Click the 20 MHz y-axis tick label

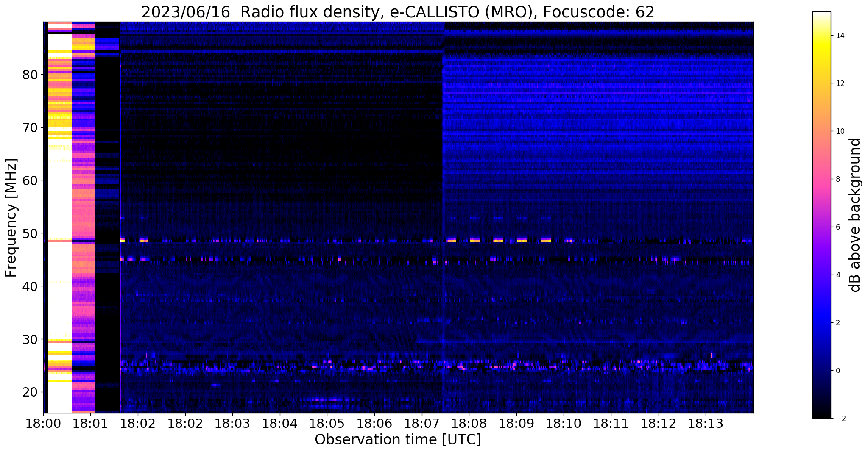click(30, 392)
